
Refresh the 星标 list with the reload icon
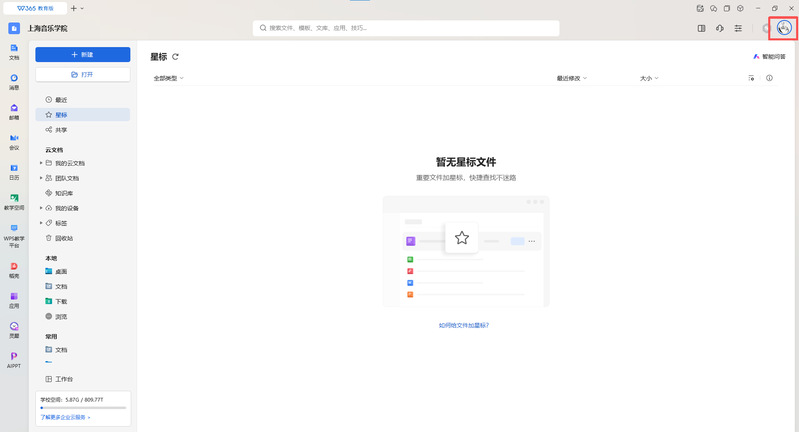pos(176,57)
